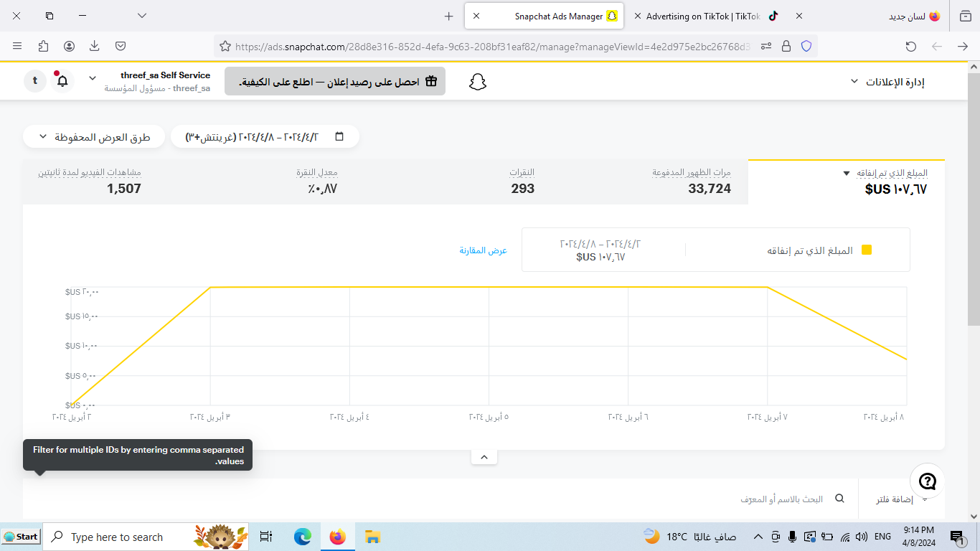The width and height of the screenshot is (980, 551).
Task: Click the Pocket save icon
Action: pyautogui.click(x=121, y=46)
